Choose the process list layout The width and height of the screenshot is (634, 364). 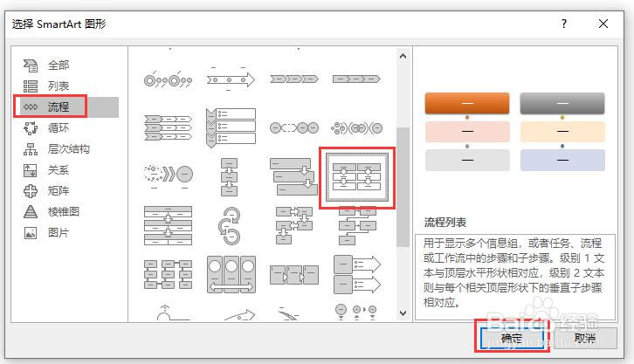point(356,177)
